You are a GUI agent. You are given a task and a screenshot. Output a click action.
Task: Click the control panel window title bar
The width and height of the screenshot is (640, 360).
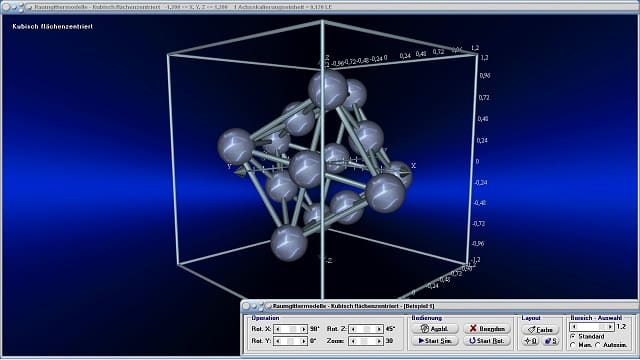pyautogui.click(x=439, y=306)
